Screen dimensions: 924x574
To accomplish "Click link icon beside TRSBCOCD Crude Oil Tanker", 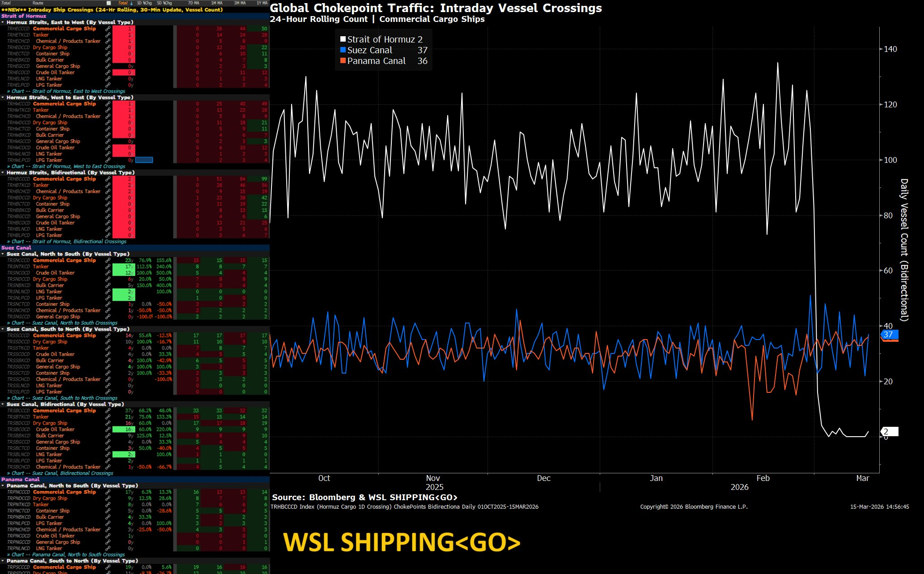I will [x=108, y=429].
